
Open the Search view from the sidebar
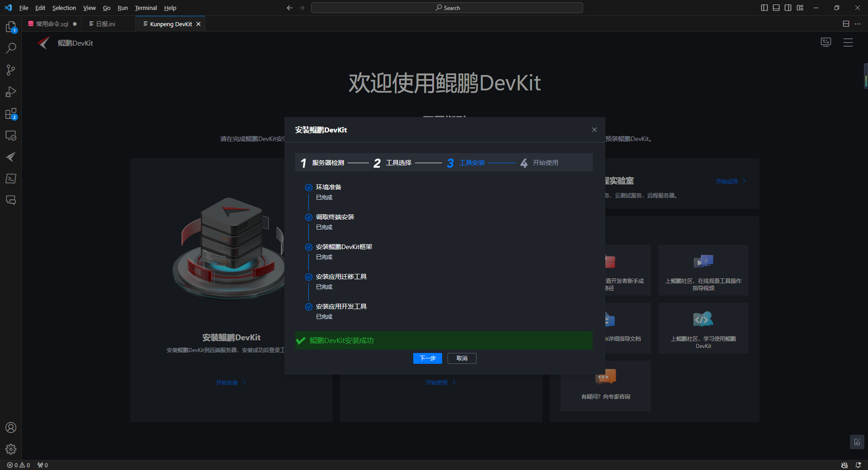point(11,48)
